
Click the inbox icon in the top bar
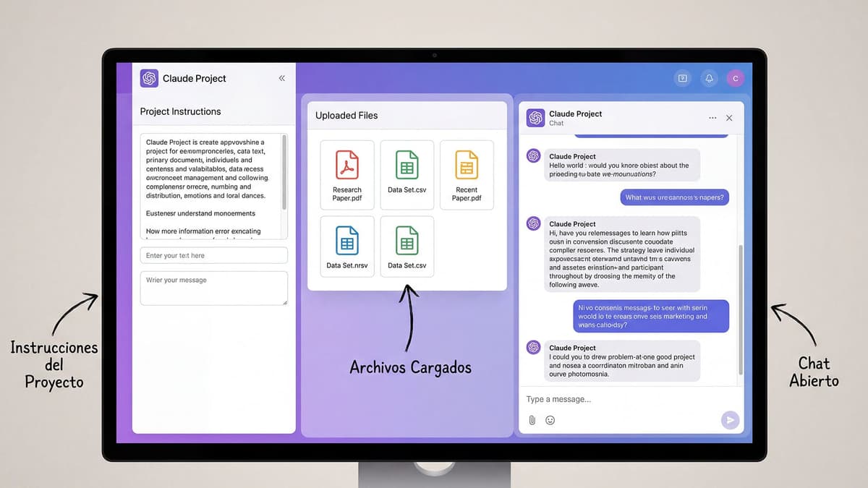[682, 78]
